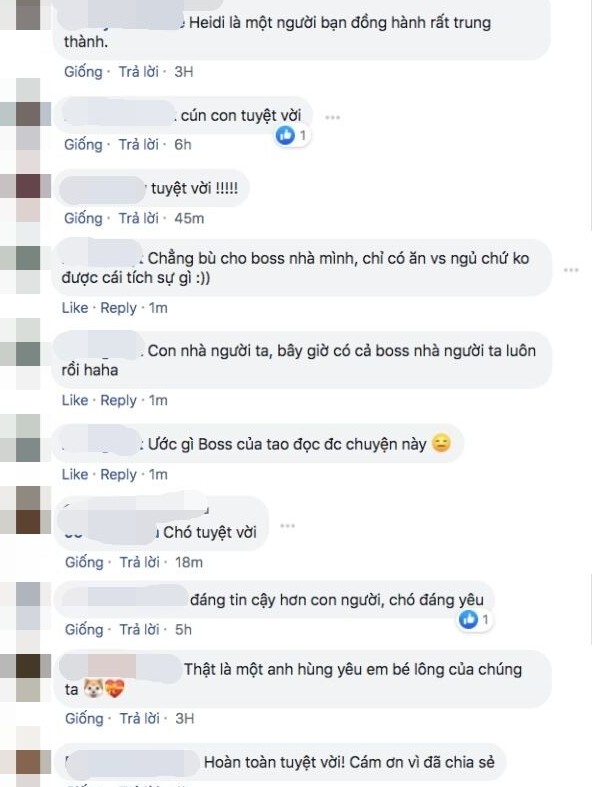Click 'Reply' under 'Ước gì Boss' comment

119,475
